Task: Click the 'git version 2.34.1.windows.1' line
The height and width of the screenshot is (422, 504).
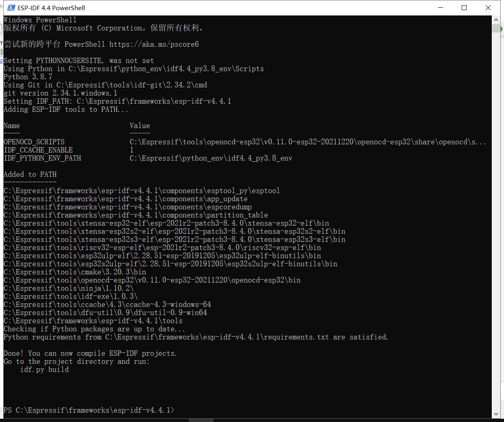Action: click(61, 93)
